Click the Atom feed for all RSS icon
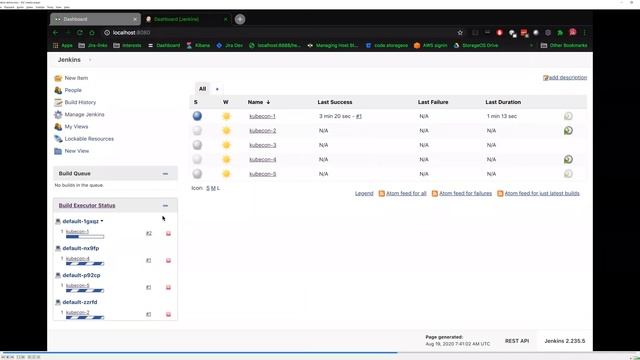This screenshot has width=640, height=360. pyautogui.click(x=382, y=193)
